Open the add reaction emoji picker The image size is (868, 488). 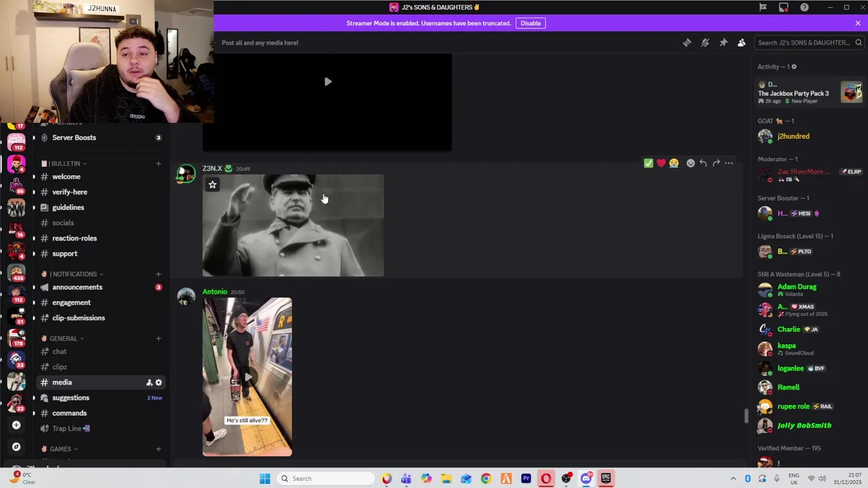(x=690, y=163)
